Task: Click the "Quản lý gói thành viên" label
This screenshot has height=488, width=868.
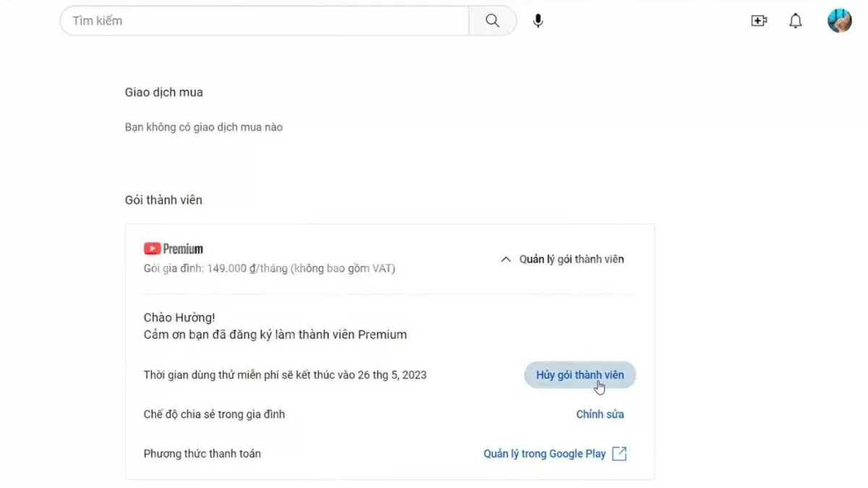Action: [x=571, y=259]
